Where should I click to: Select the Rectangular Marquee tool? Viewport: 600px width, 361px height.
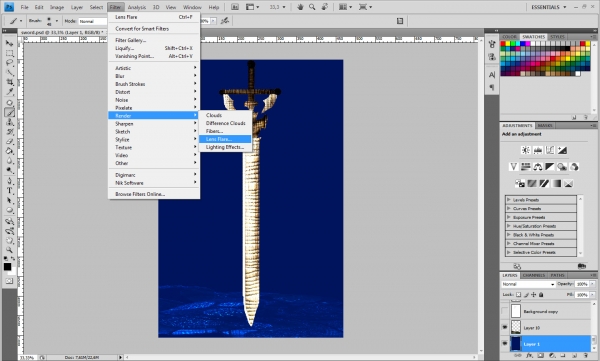10,53
